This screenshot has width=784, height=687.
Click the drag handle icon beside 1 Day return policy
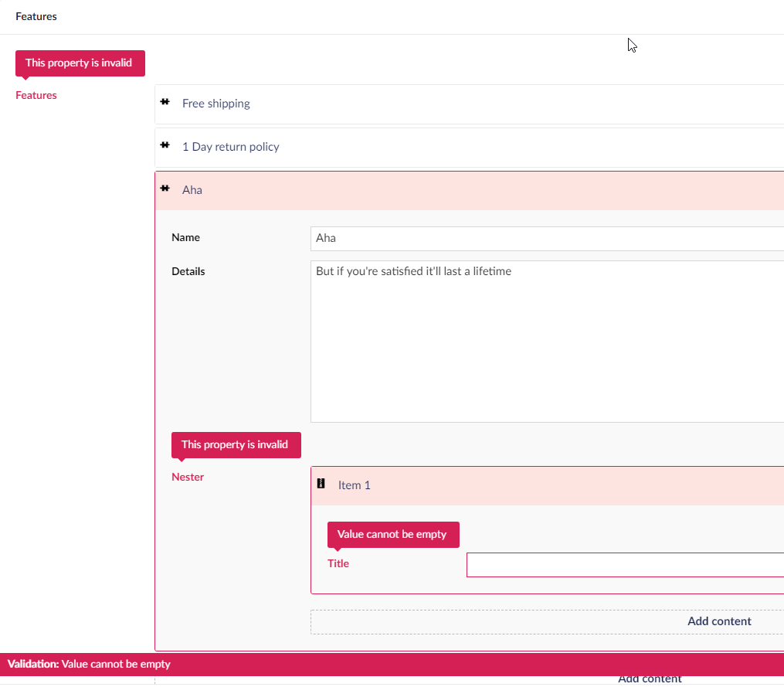[166, 146]
